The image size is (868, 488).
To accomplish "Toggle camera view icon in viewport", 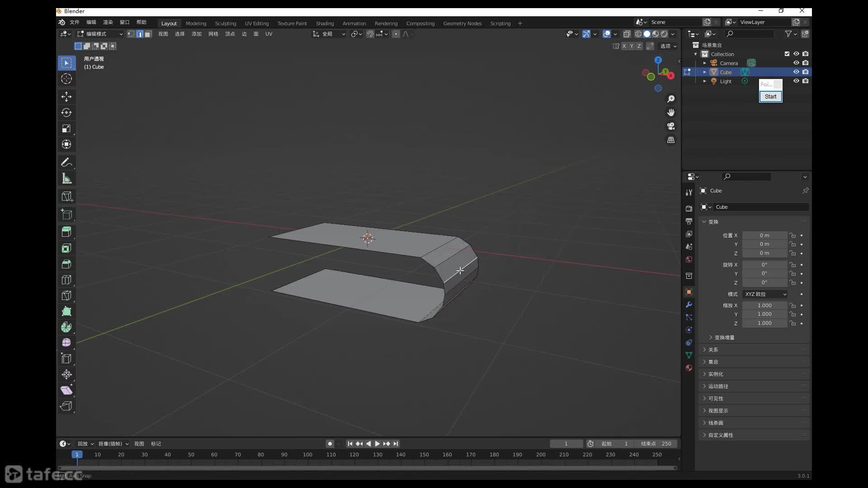I will [x=671, y=126].
